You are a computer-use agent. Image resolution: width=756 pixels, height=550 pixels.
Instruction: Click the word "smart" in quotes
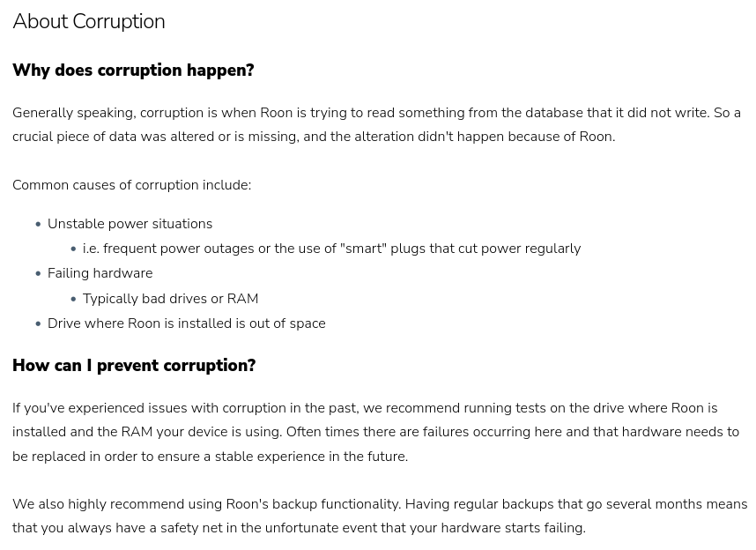[x=363, y=249]
